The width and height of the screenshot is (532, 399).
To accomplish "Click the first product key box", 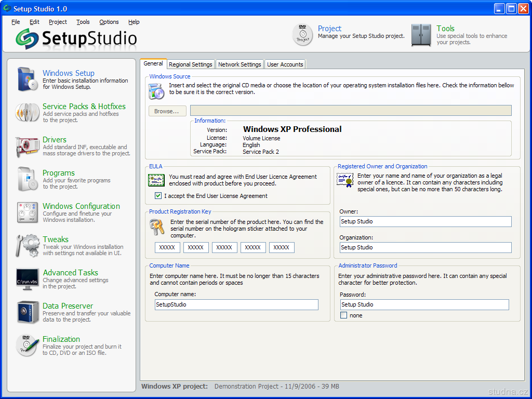I will point(167,248).
